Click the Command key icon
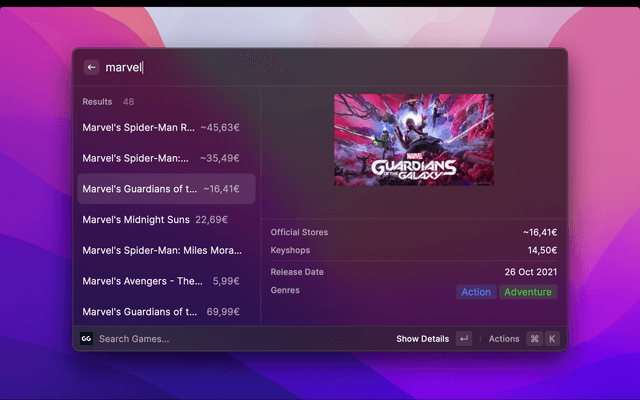 point(535,339)
